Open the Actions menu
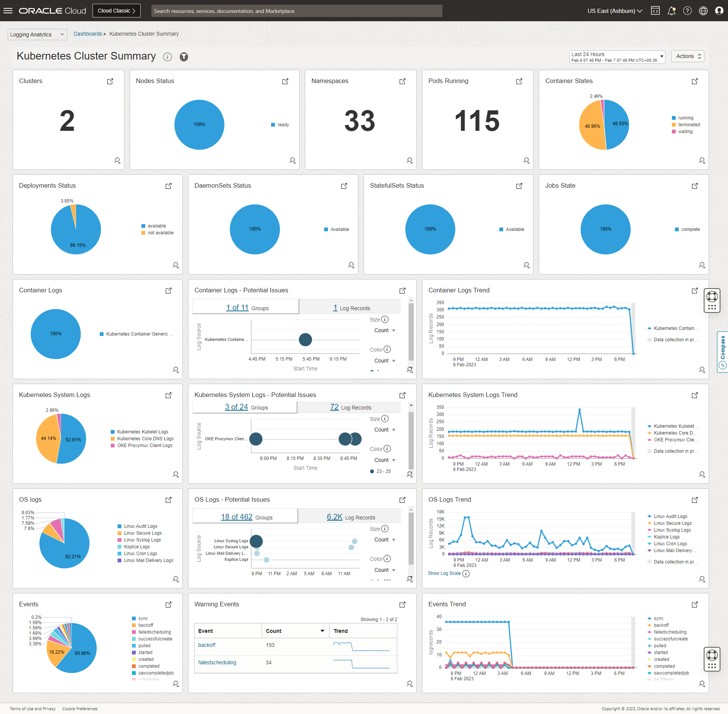 (687, 56)
